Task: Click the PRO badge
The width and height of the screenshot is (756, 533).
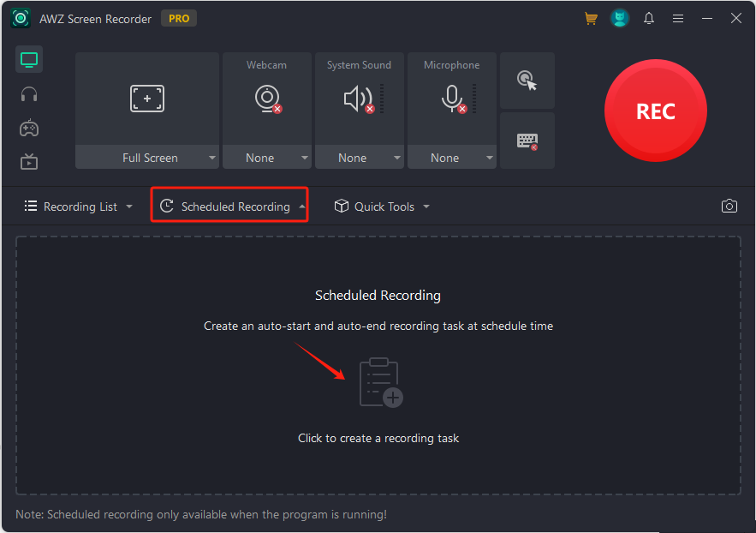Action: click(x=179, y=18)
